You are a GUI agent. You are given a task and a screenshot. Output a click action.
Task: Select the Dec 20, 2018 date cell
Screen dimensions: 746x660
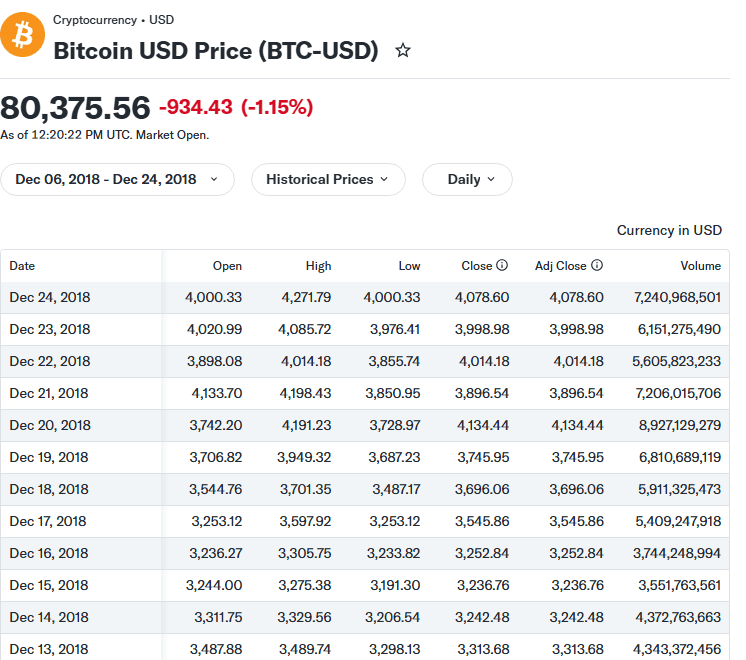tap(50, 425)
